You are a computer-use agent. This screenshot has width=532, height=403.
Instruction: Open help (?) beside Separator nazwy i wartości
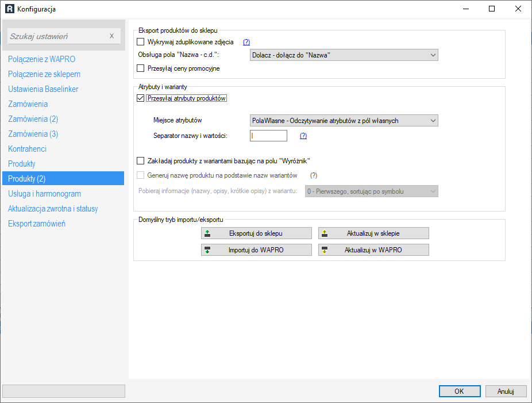coord(303,136)
